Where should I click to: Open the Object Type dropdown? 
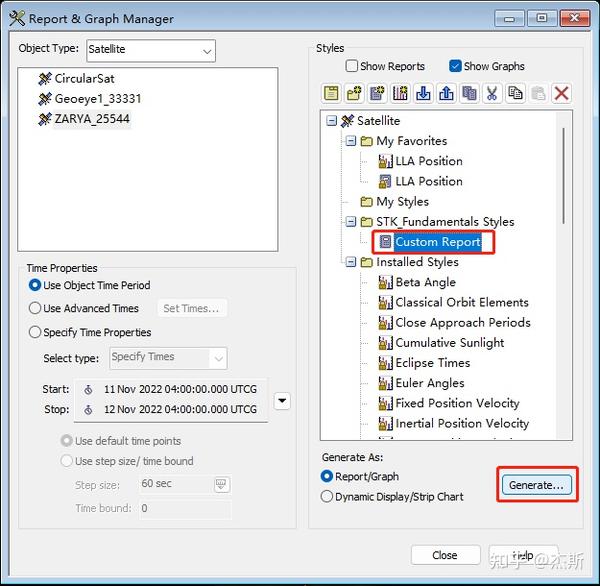(x=151, y=51)
